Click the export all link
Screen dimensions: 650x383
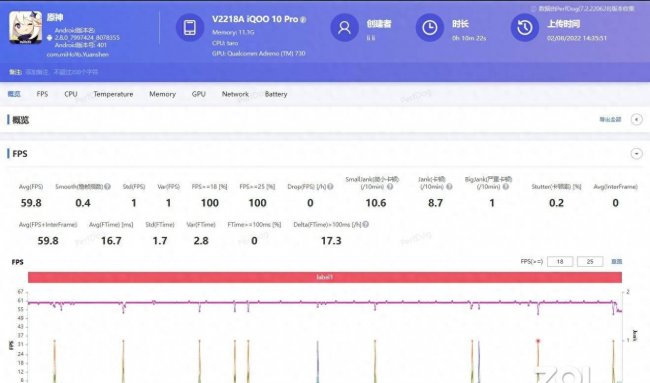coord(610,119)
